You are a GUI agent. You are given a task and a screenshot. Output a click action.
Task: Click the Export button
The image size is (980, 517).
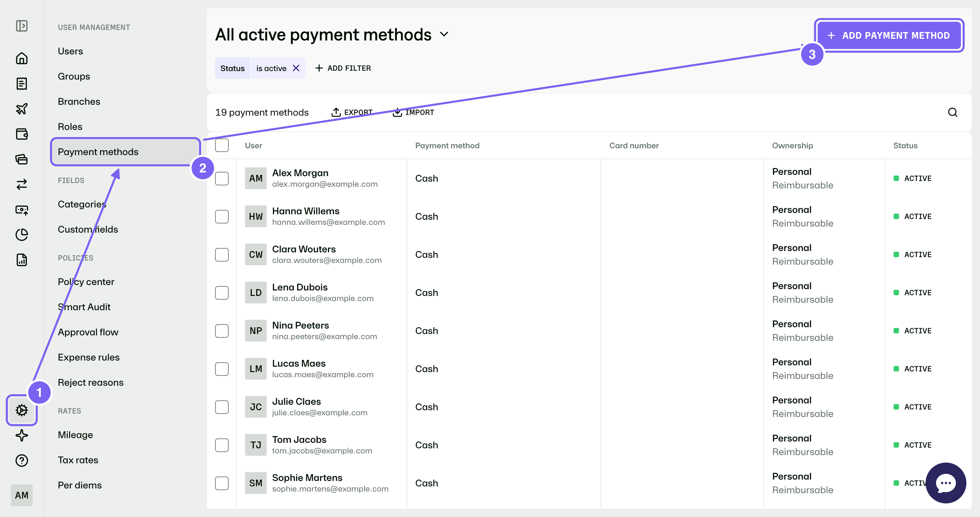click(352, 112)
